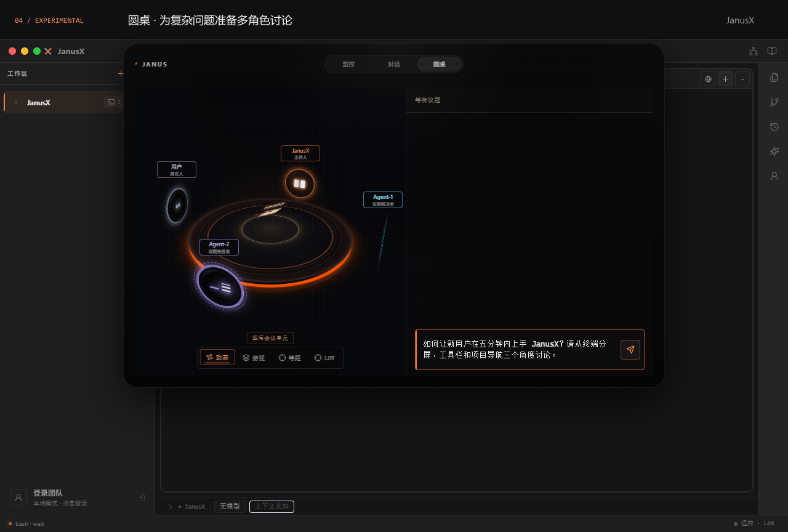
Task: Click the login arrow icon beside 登录团队
Action: coord(141,498)
